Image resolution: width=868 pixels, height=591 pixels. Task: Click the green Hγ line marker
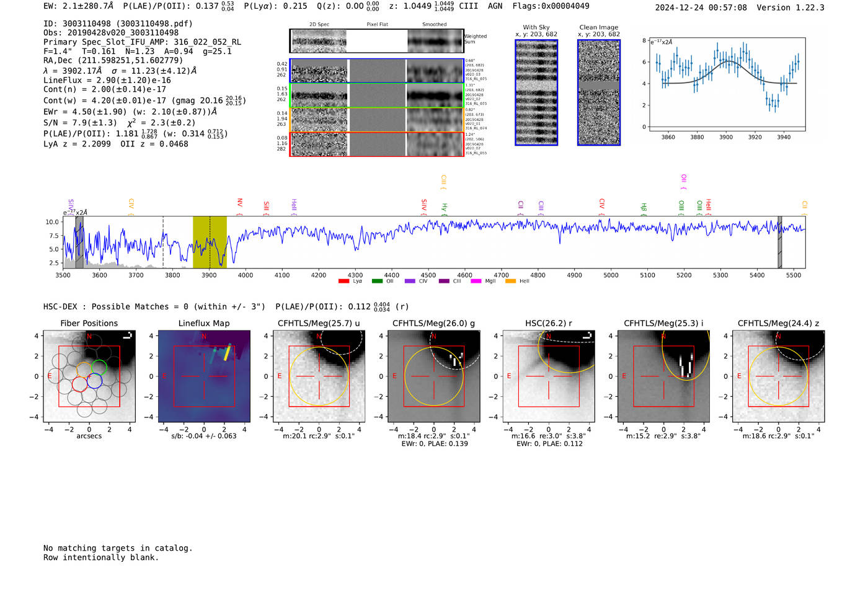pos(445,209)
